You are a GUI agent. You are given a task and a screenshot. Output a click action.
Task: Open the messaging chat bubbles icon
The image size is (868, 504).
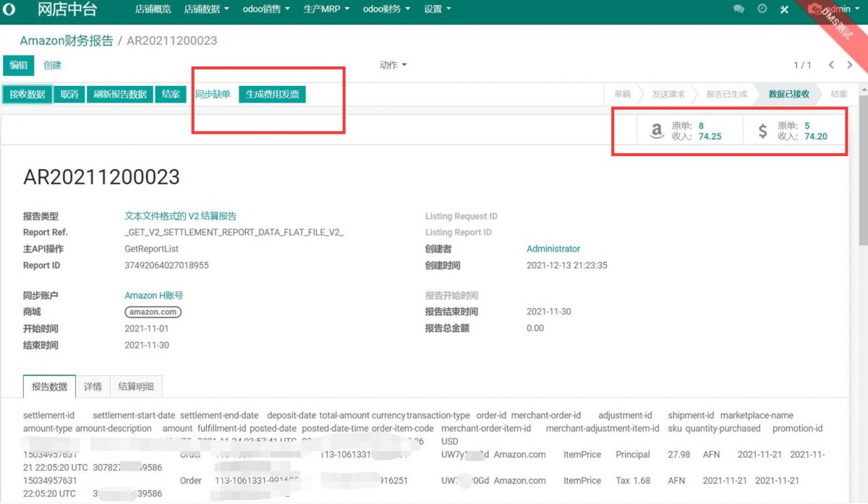tap(739, 9)
